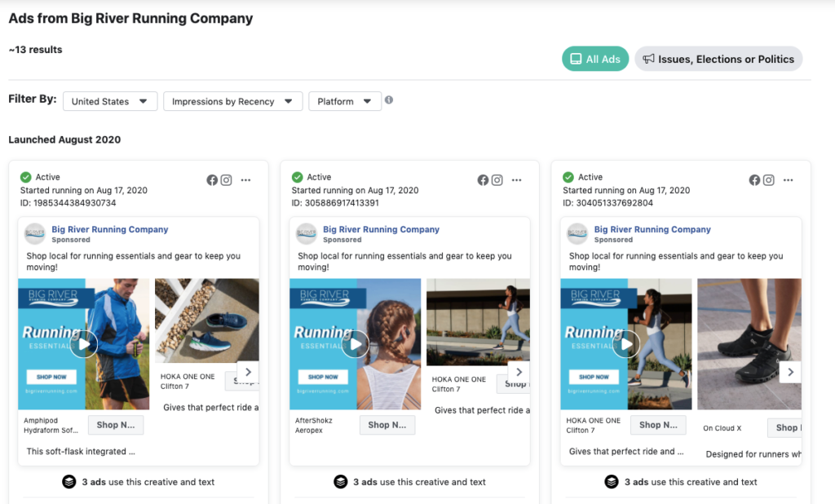Play the AfterShokz Aeropex video ad

tap(356, 344)
